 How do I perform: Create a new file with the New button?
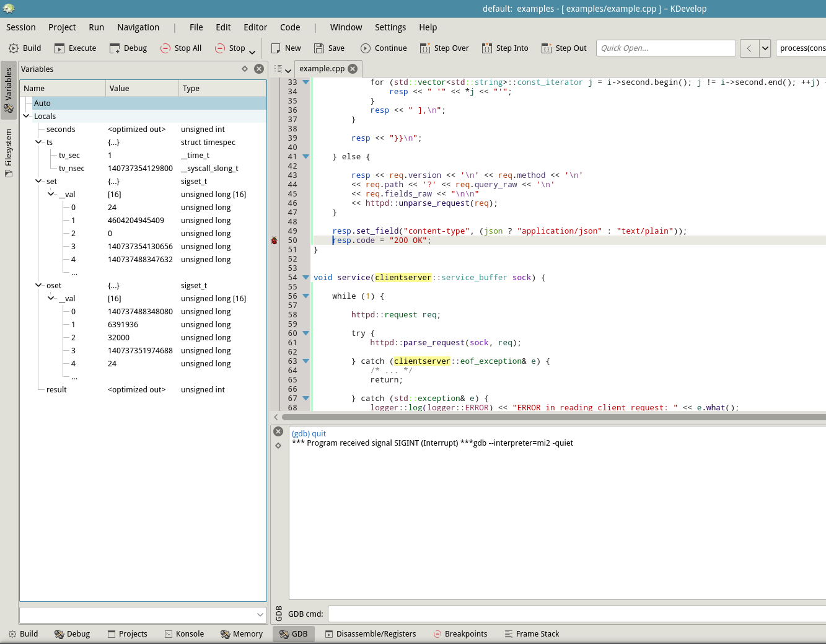tap(286, 48)
